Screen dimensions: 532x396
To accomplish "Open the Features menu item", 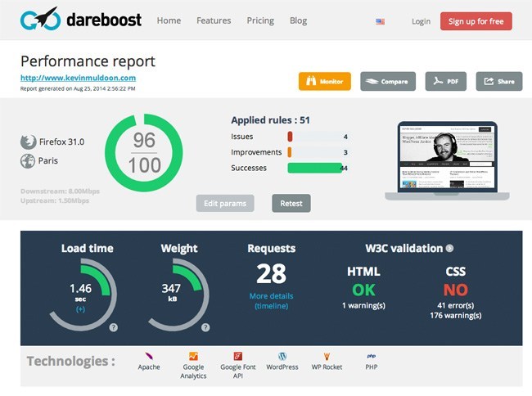I will (214, 20).
